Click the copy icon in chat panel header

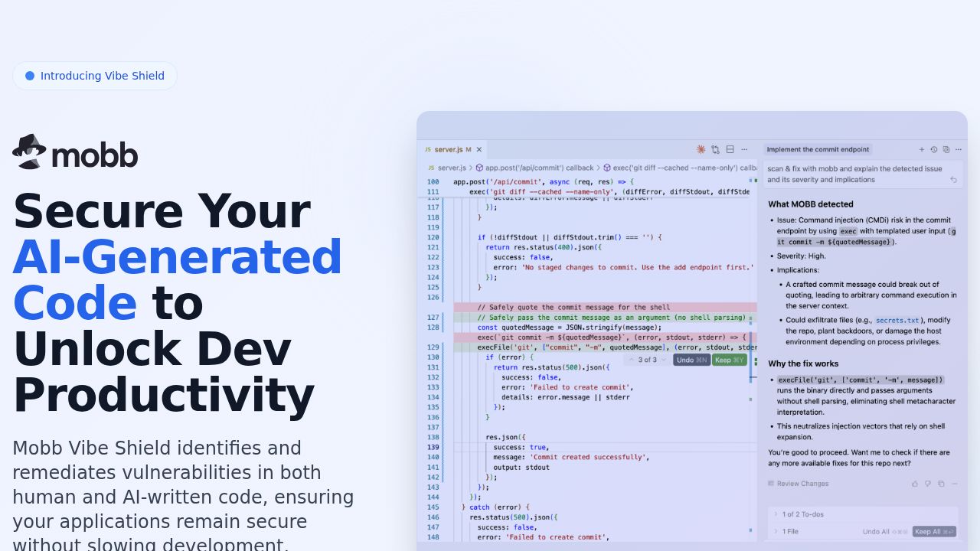pyautogui.click(x=946, y=149)
